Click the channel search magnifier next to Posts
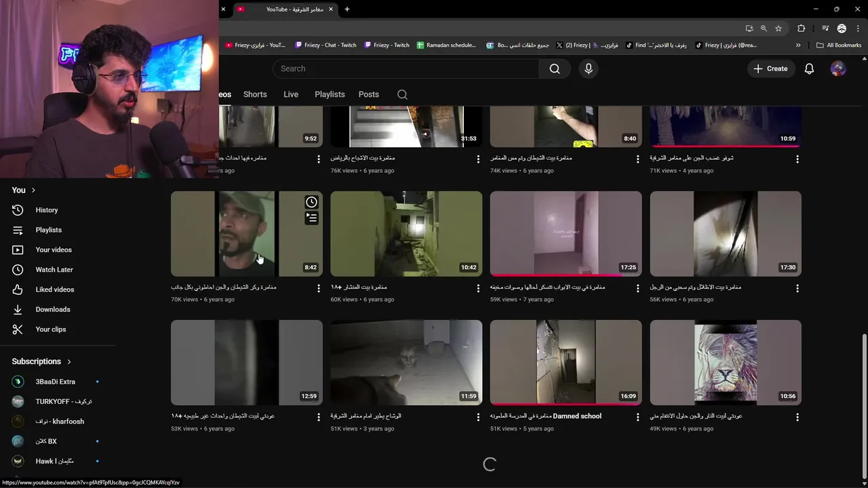This screenshot has width=868, height=488. 402,94
